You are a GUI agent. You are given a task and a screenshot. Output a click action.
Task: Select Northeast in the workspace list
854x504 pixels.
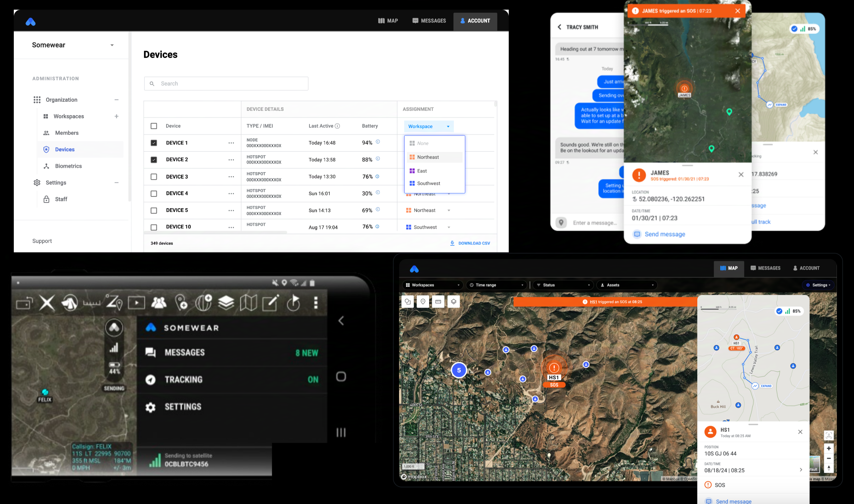click(435, 157)
